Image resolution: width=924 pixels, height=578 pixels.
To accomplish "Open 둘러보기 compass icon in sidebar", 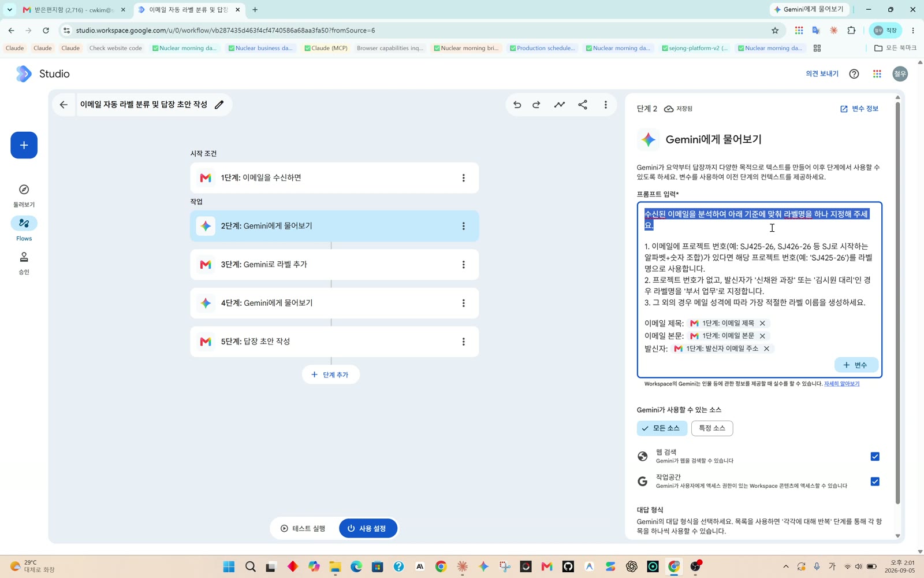I will click(24, 190).
